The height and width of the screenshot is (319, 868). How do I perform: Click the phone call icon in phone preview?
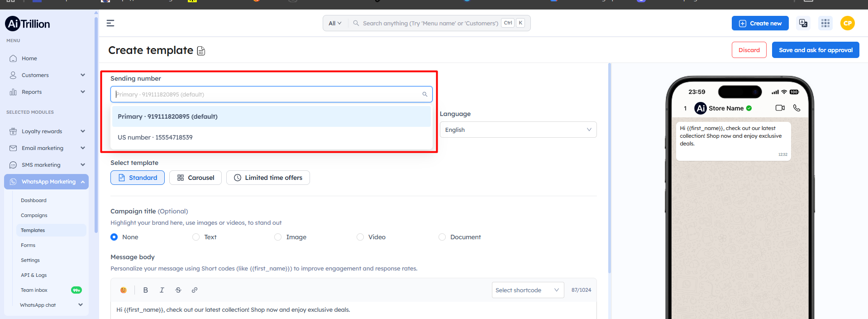click(x=797, y=108)
